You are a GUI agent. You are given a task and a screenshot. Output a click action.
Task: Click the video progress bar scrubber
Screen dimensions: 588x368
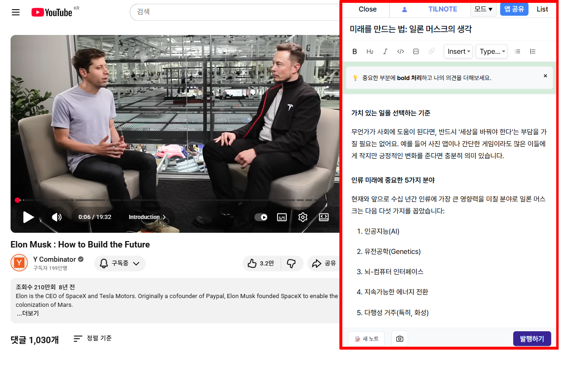click(17, 200)
